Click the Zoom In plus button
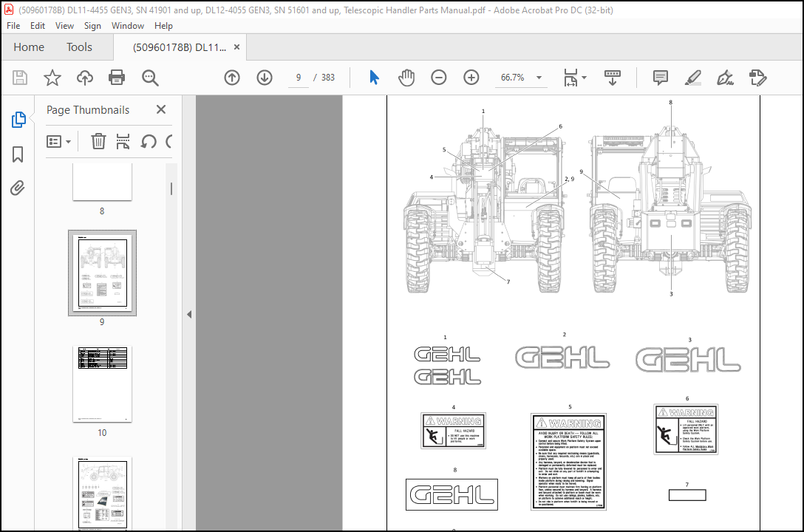The width and height of the screenshot is (804, 532). tap(471, 78)
